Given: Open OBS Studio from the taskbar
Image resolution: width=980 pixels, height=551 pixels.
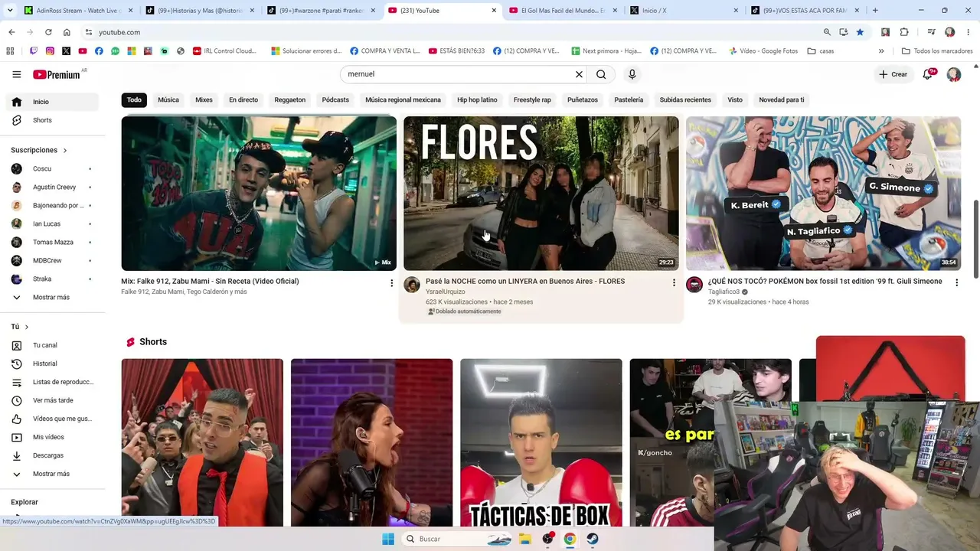Looking at the screenshot, I should 547,539.
